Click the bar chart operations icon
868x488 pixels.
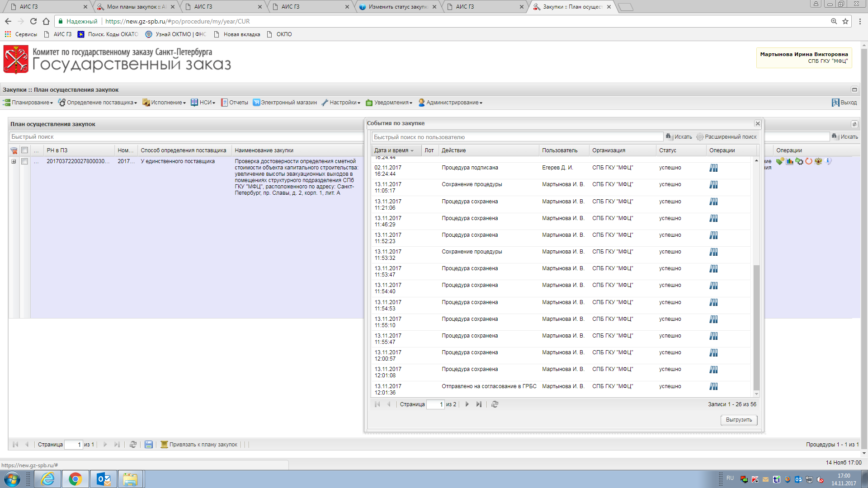pos(790,161)
